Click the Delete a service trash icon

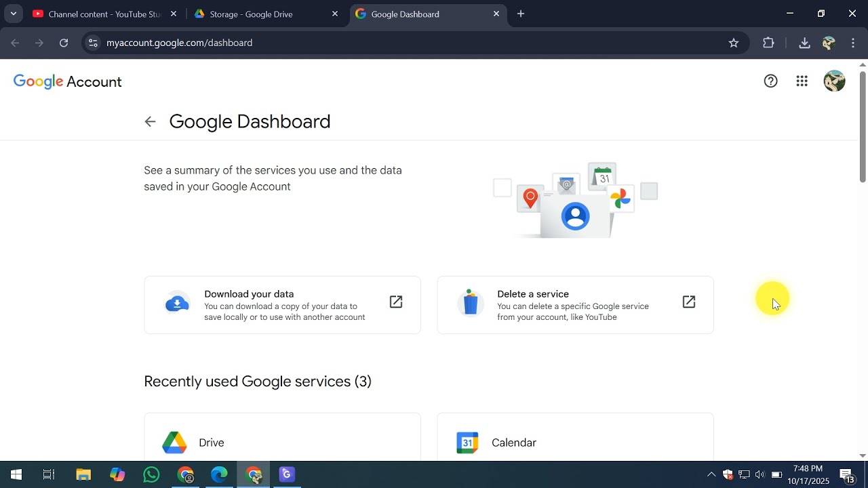471,303
